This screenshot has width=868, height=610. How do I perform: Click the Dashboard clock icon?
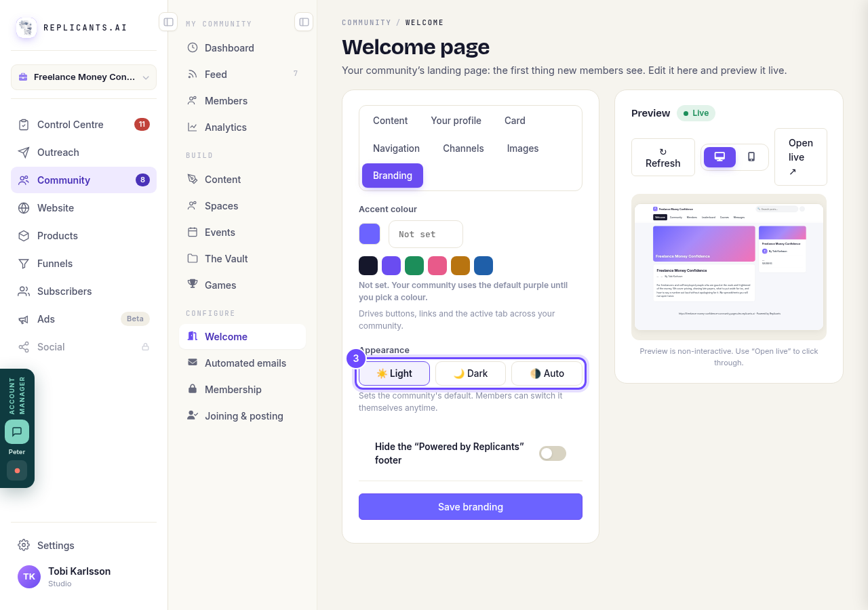point(193,48)
